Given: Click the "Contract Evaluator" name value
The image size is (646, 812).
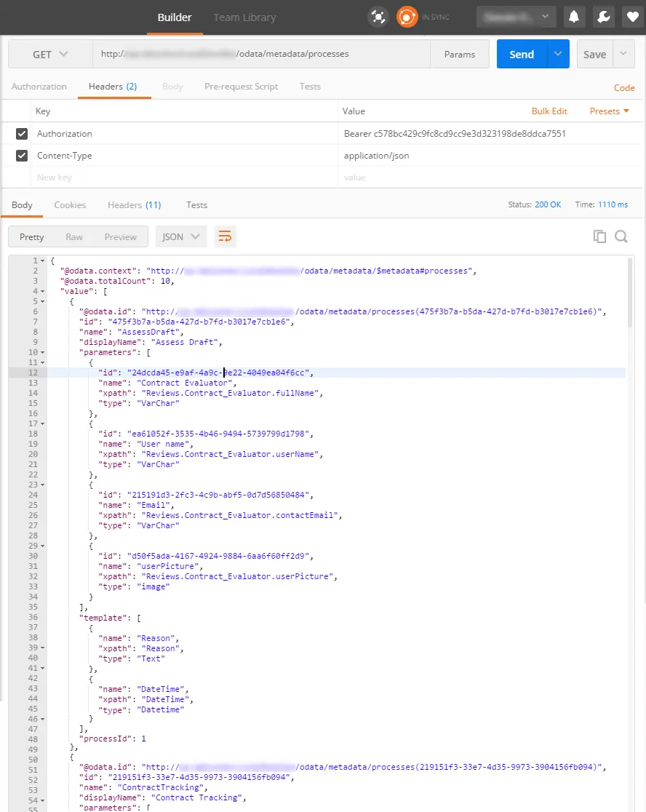Looking at the screenshot, I should (x=184, y=383).
